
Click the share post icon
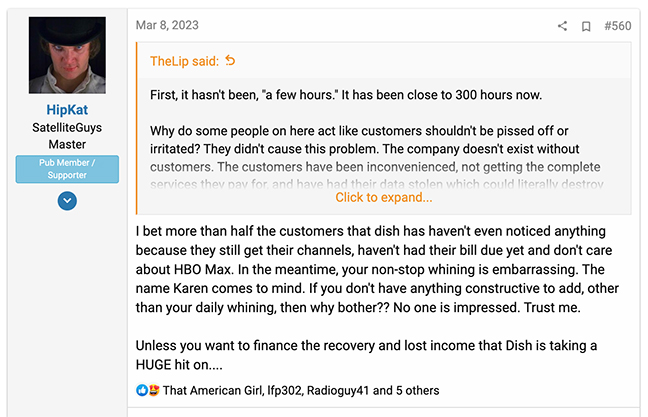[x=562, y=26]
